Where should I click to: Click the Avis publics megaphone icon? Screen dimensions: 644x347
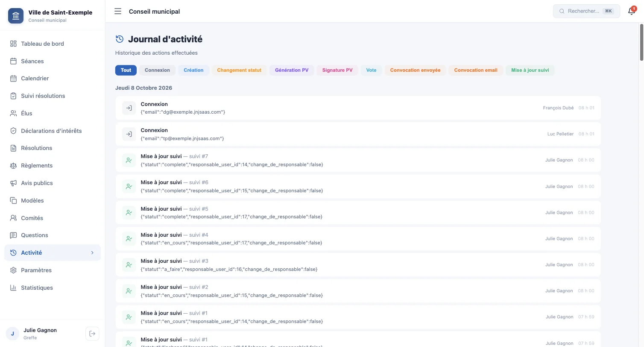click(x=13, y=183)
